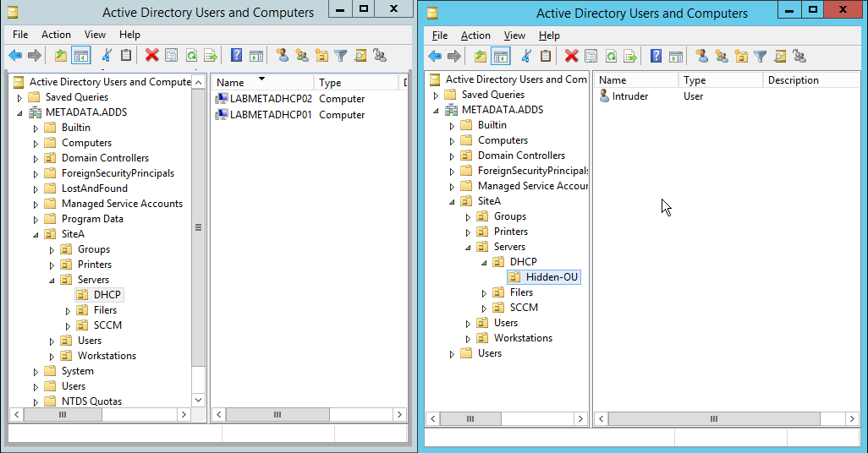Click the left tree vertical scrollbar up arrow
This screenshot has height=453, width=868.
[198, 82]
